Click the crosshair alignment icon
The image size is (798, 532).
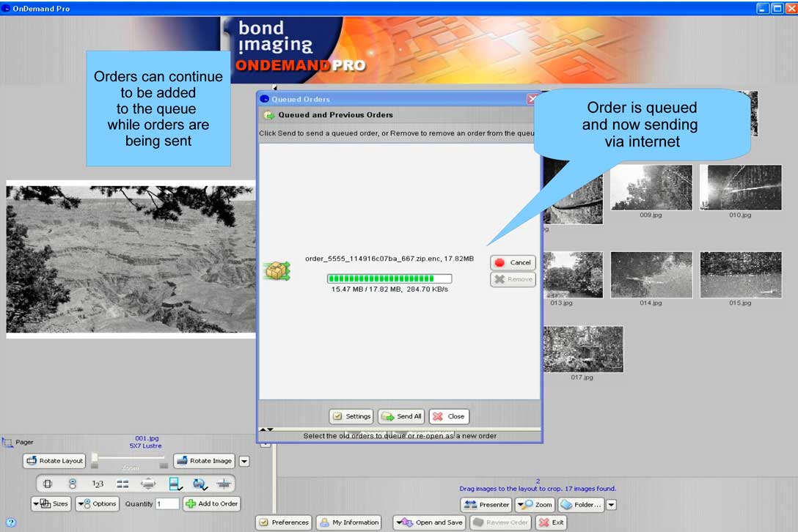click(224, 484)
